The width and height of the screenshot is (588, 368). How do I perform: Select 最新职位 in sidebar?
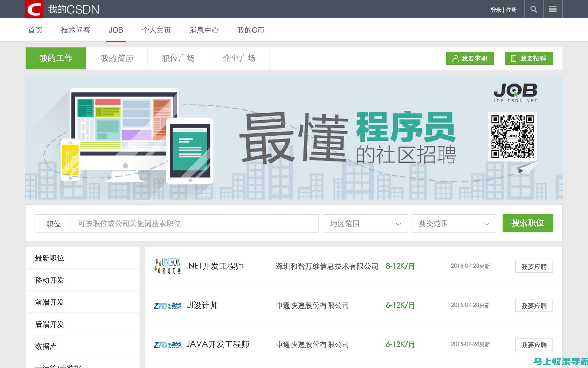click(x=83, y=258)
